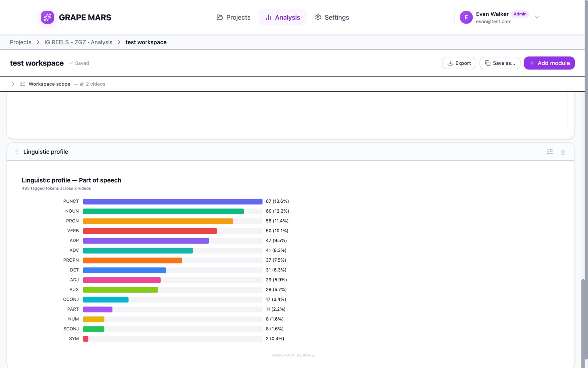588x368 pixels.
Task: Open Linguistic profile module settings sliders icon
Action: [550, 152]
